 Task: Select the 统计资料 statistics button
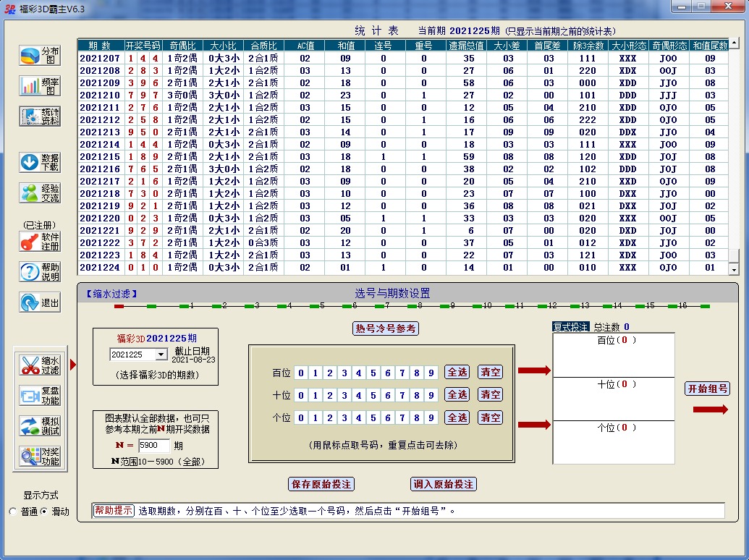pyautogui.click(x=40, y=117)
